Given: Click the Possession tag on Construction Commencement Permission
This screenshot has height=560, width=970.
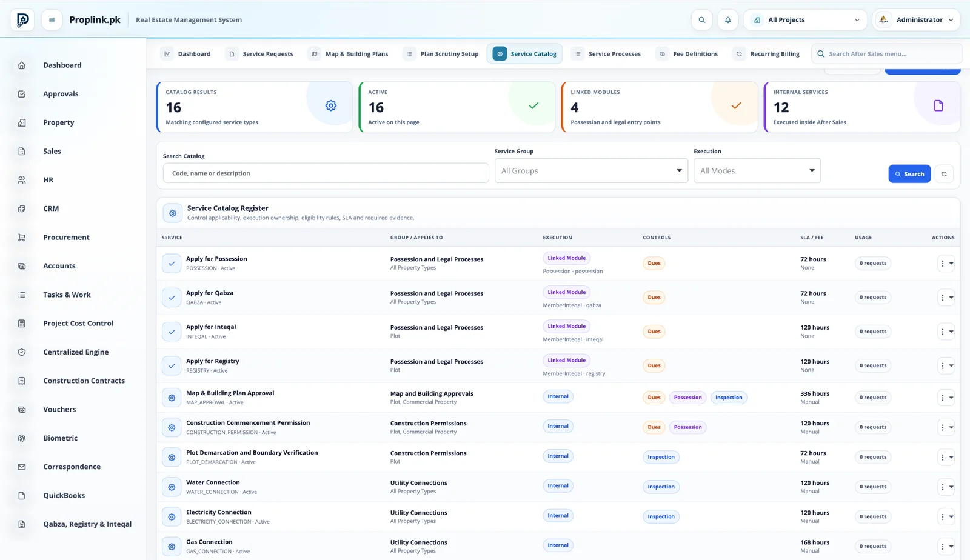Looking at the screenshot, I should coord(687,427).
